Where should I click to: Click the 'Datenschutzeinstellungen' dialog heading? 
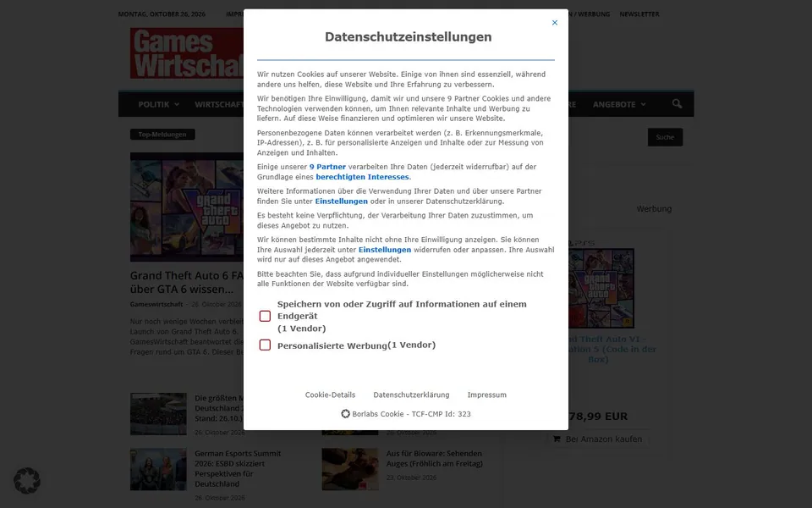[408, 36]
